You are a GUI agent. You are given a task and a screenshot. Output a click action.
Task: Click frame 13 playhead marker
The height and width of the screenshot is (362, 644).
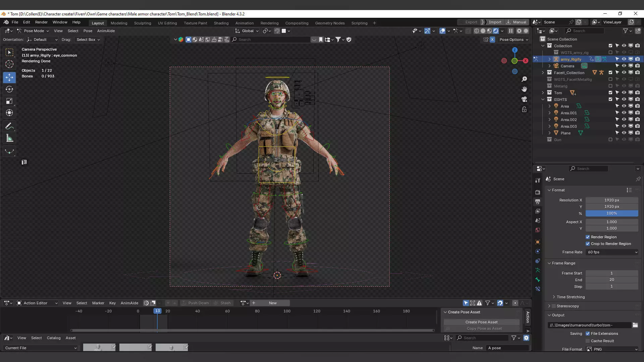157,311
